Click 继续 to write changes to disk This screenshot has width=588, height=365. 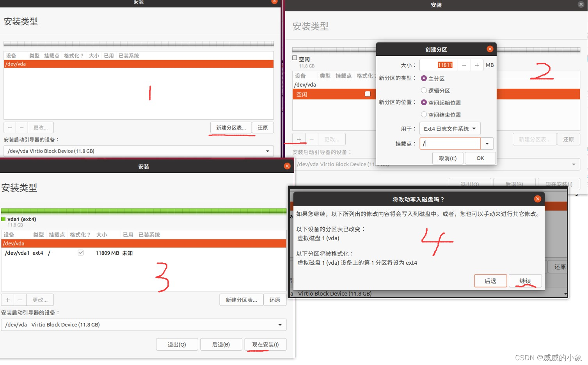coord(525,281)
